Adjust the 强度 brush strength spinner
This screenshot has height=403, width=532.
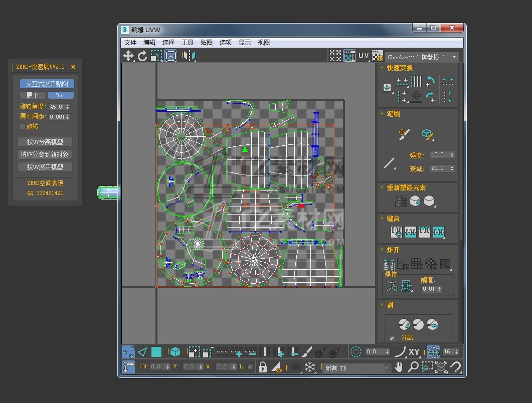tap(452, 155)
